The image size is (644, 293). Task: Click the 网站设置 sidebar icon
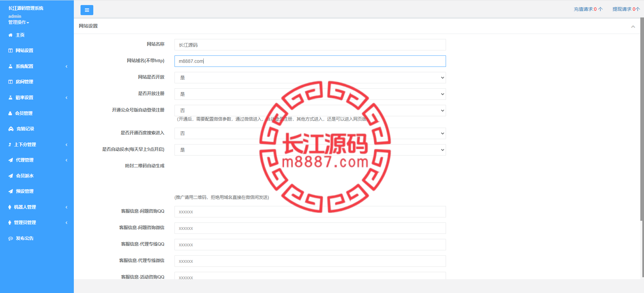point(10,50)
